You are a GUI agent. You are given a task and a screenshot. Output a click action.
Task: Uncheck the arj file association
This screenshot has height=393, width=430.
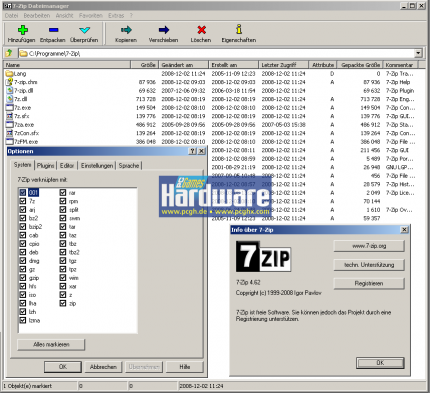pos(23,209)
